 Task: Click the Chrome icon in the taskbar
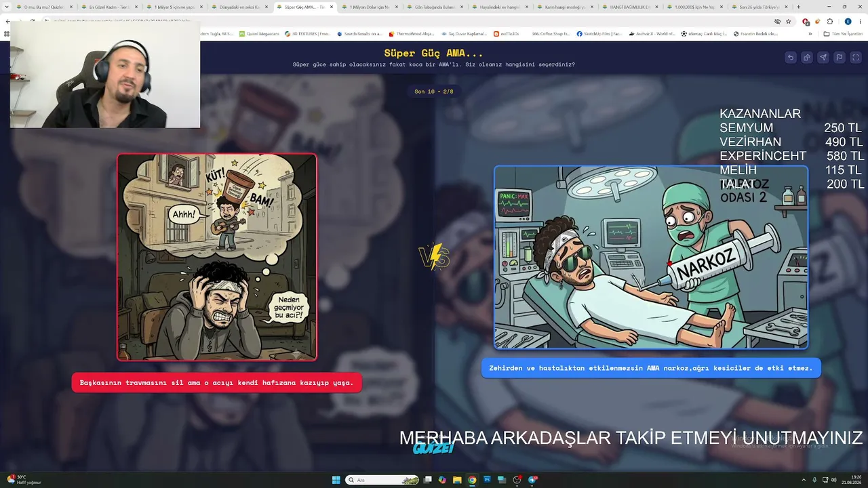[x=472, y=480]
